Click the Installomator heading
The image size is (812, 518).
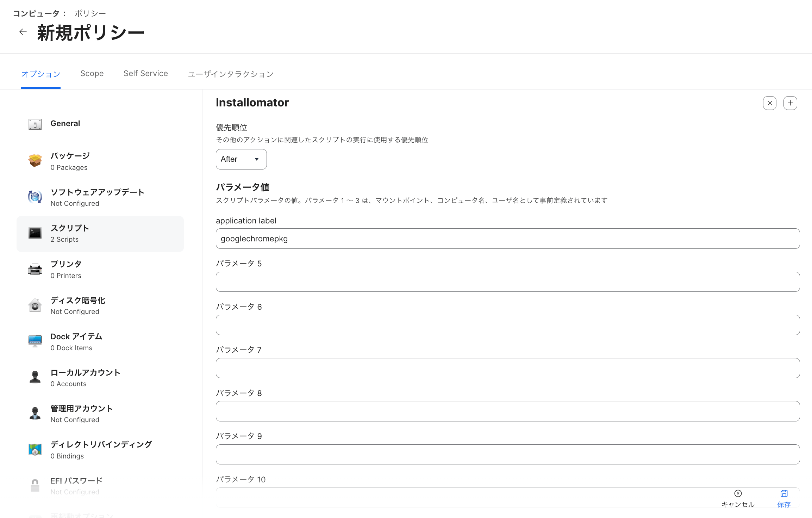click(252, 103)
